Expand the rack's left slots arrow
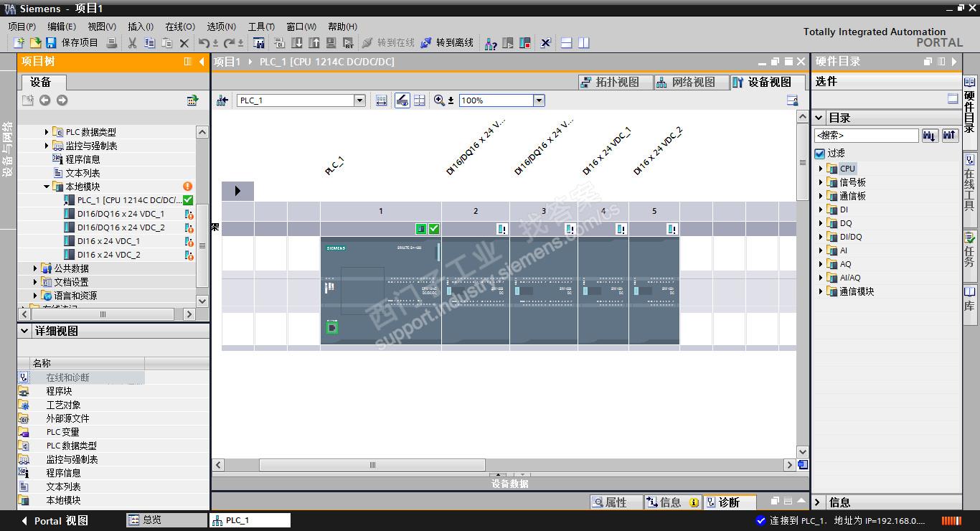 237,191
